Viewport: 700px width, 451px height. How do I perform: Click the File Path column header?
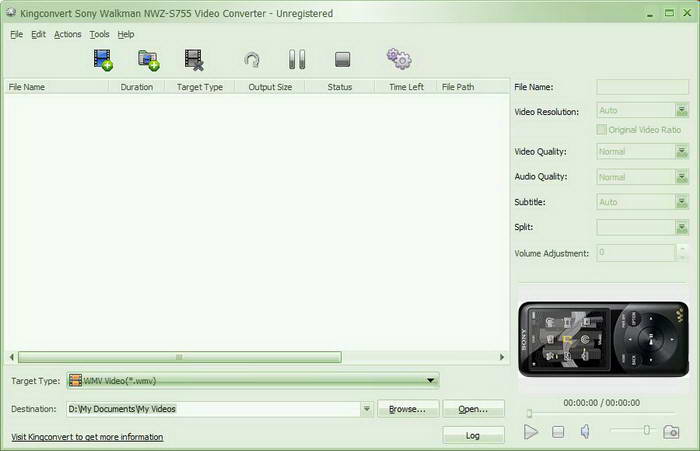click(472, 87)
